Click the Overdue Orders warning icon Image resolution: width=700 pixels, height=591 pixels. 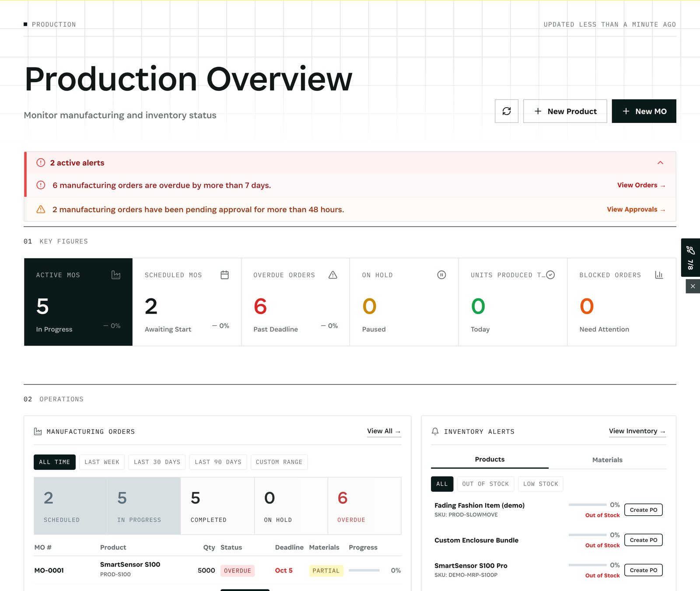click(x=333, y=275)
